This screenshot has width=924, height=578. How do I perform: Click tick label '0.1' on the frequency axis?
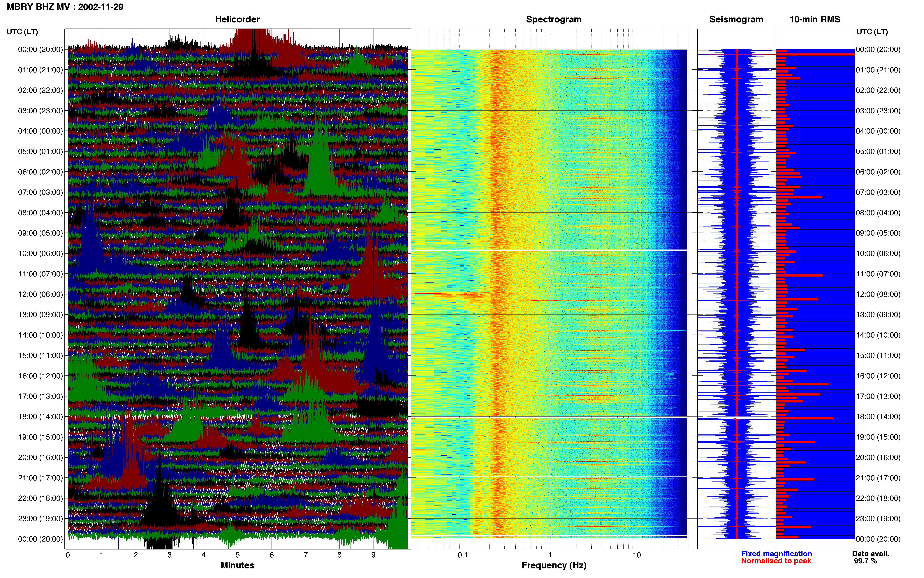click(463, 555)
